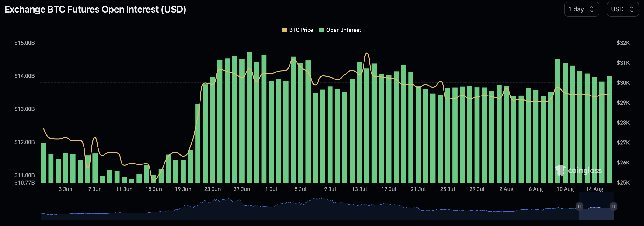Click the 6 Aug date label

point(536,189)
